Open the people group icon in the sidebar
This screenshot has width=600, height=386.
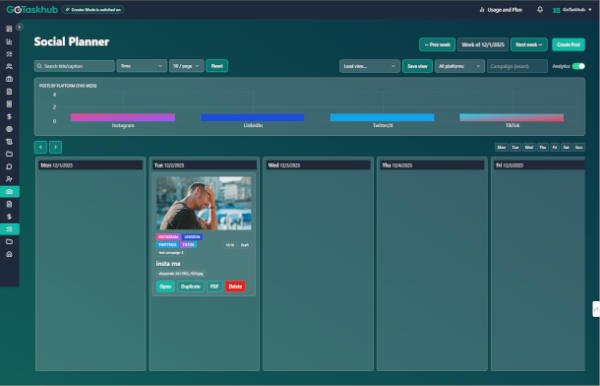click(x=9, y=66)
